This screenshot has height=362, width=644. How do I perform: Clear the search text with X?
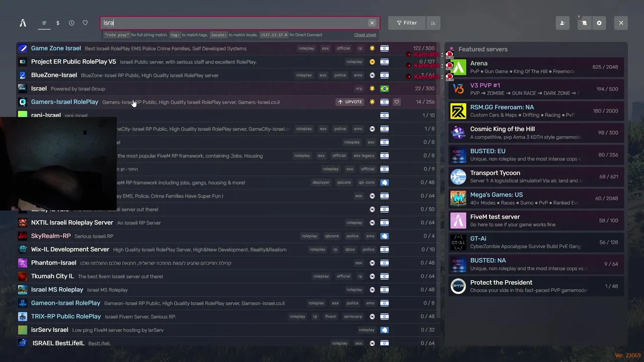point(372,23)
